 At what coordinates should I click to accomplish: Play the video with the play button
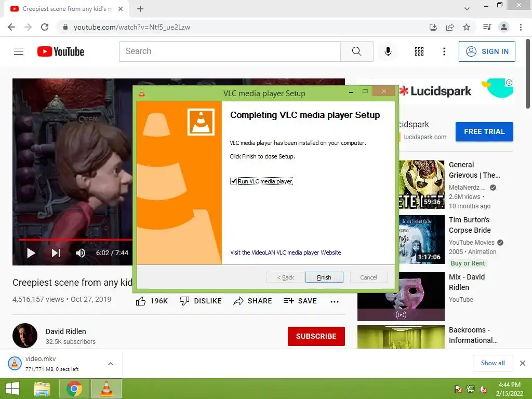click(x=31, y=253)
